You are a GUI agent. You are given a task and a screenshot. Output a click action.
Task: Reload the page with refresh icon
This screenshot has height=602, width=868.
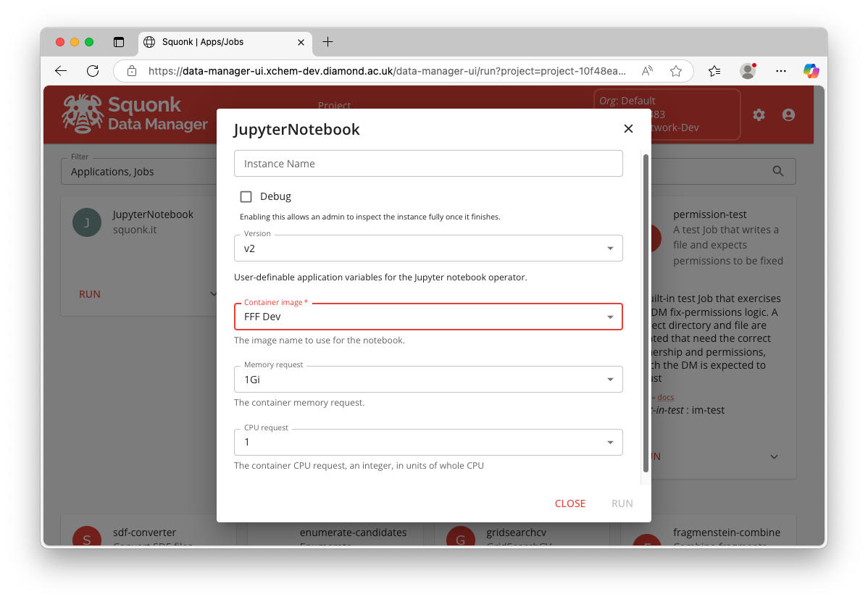[x=93, y=71]
